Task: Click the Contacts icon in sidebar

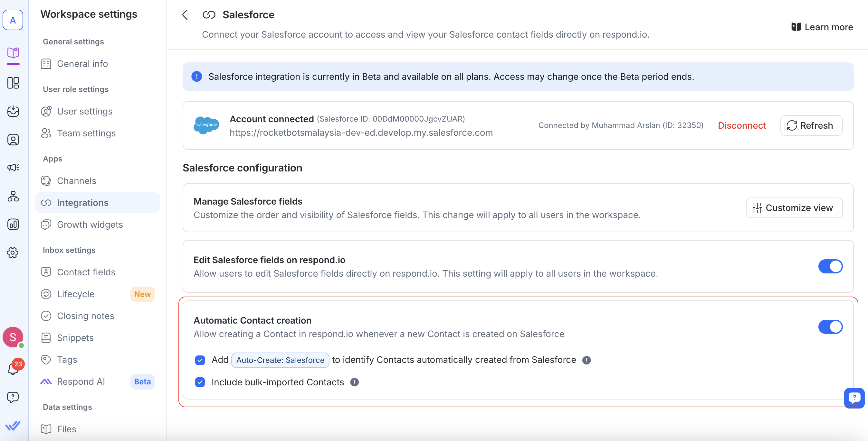Action: click(x=13, y=140)
